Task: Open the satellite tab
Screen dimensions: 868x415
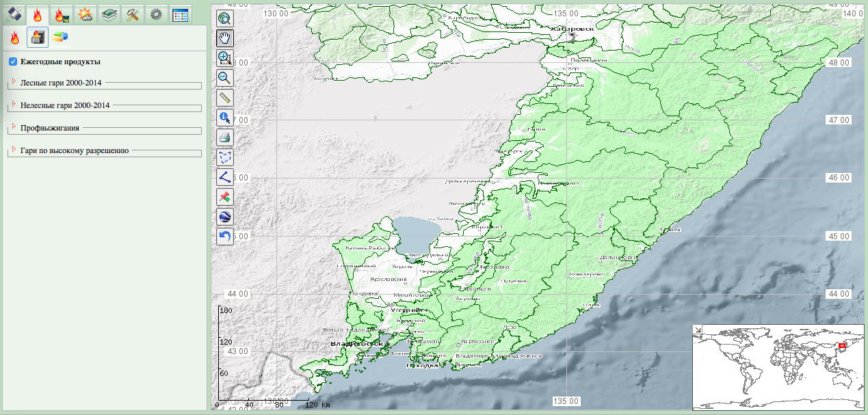Action: (x=14, y=14)
